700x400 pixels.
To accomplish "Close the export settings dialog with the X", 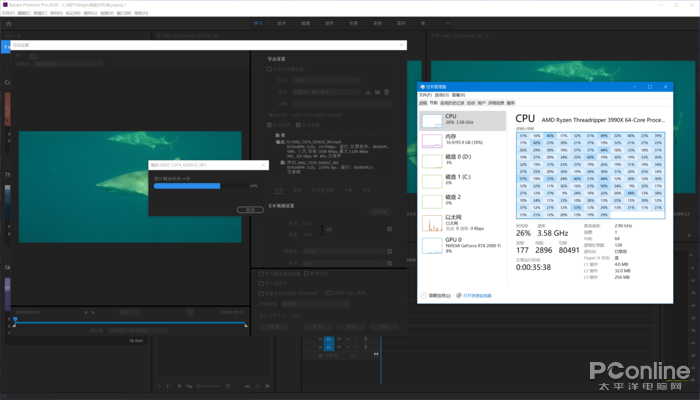I will click(401, 45).
